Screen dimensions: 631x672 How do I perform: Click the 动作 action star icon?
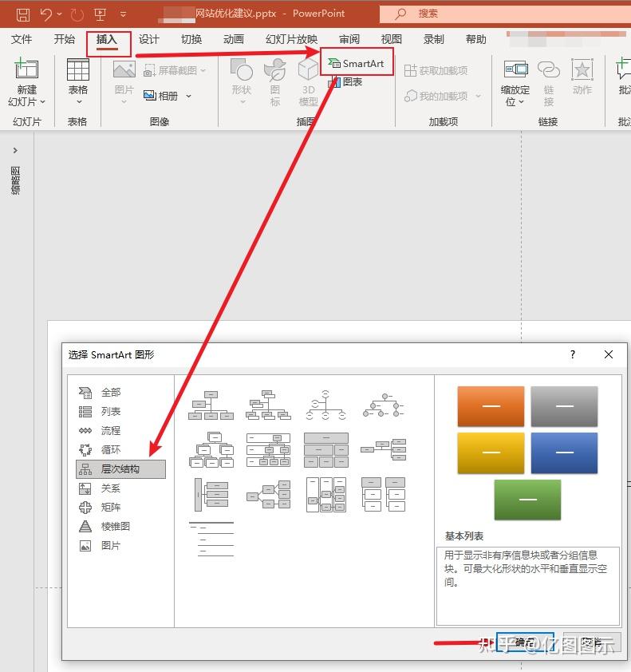(582, 69)
